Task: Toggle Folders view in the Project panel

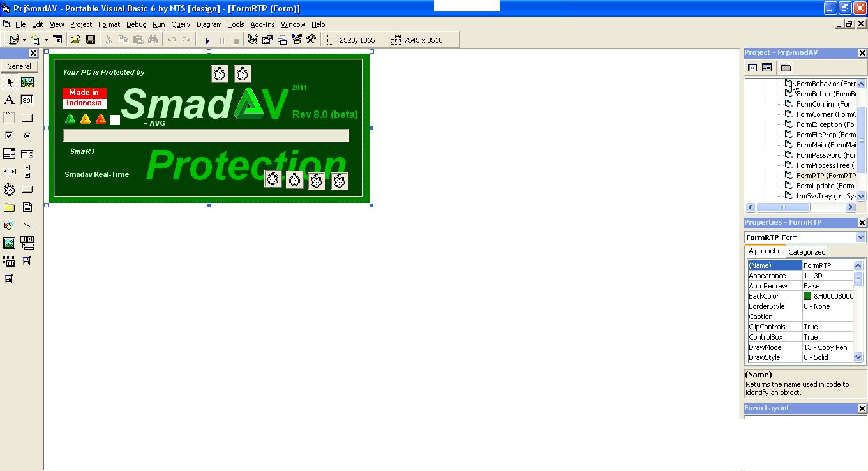Action: [786, 68]
